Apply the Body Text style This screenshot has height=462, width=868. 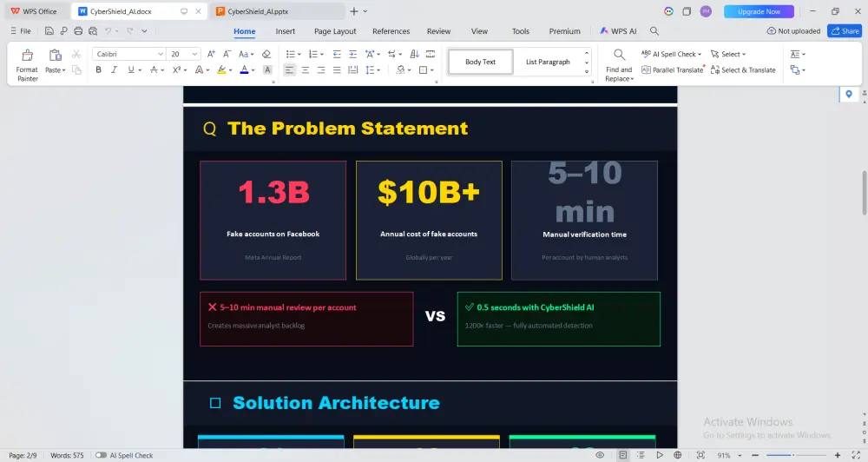tap(481, 62)
